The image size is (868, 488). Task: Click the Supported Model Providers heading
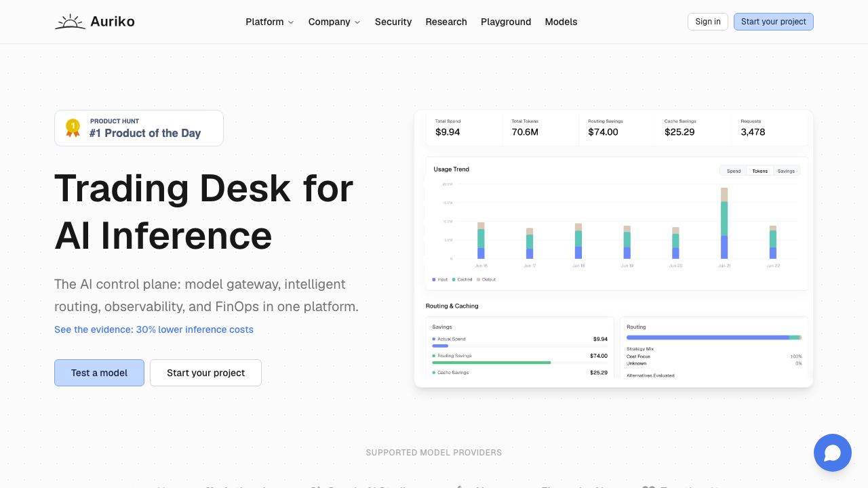(434, 453)
